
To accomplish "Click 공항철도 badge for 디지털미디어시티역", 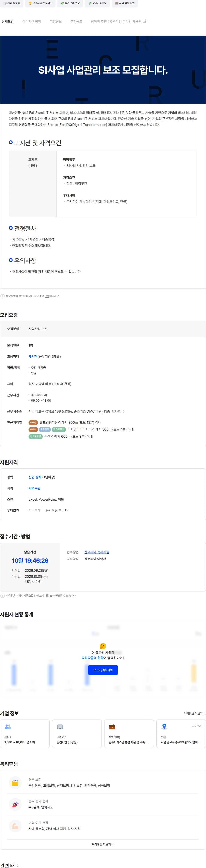I will [45, 429].
